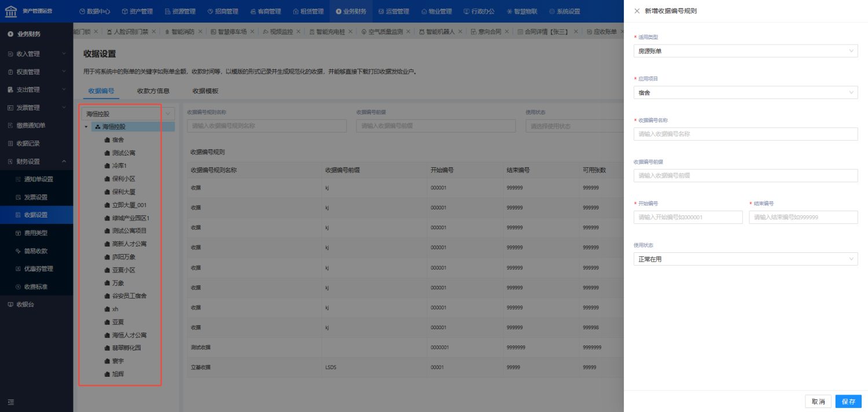
Task: Select 保利大厦 in the project tree
Action: (123, 192)
